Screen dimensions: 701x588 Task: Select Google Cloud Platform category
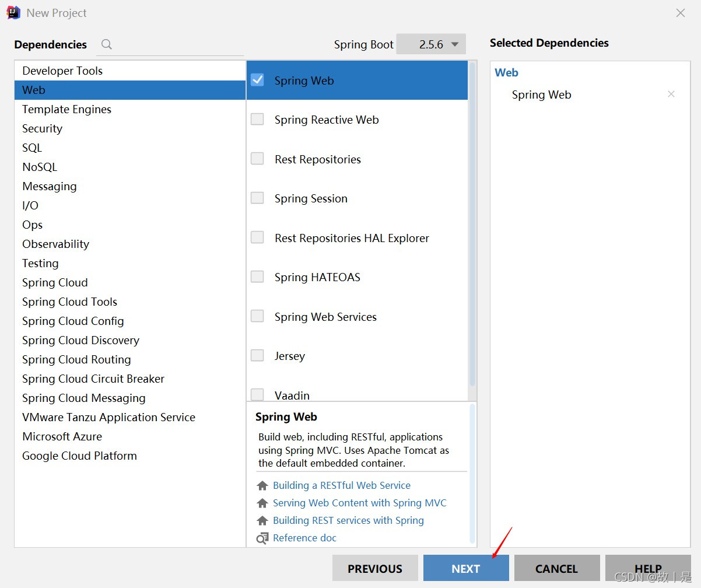129,456
